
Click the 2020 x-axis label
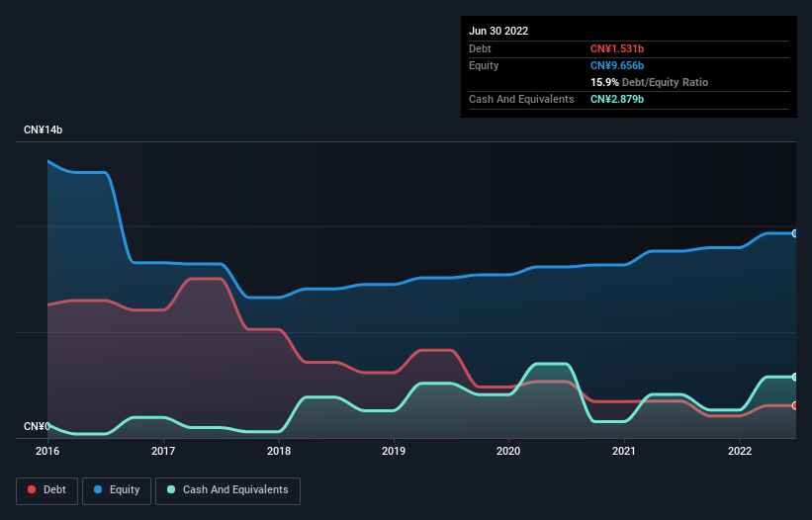[508, 451]
